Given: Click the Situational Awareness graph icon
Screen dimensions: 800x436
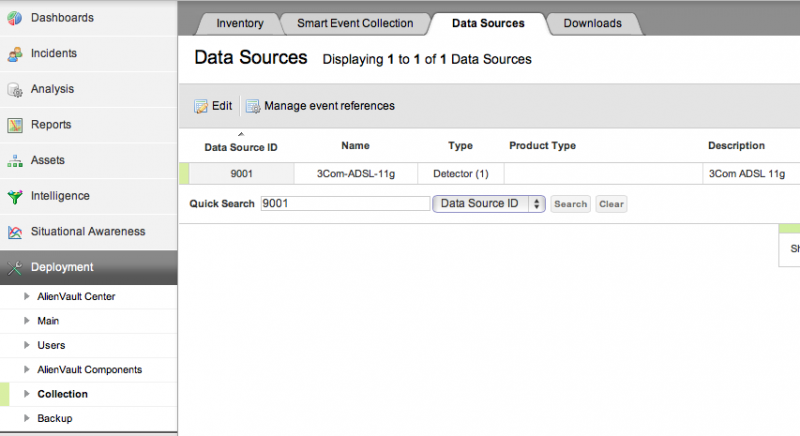Looking at the screenshot, I should point(15,232).
